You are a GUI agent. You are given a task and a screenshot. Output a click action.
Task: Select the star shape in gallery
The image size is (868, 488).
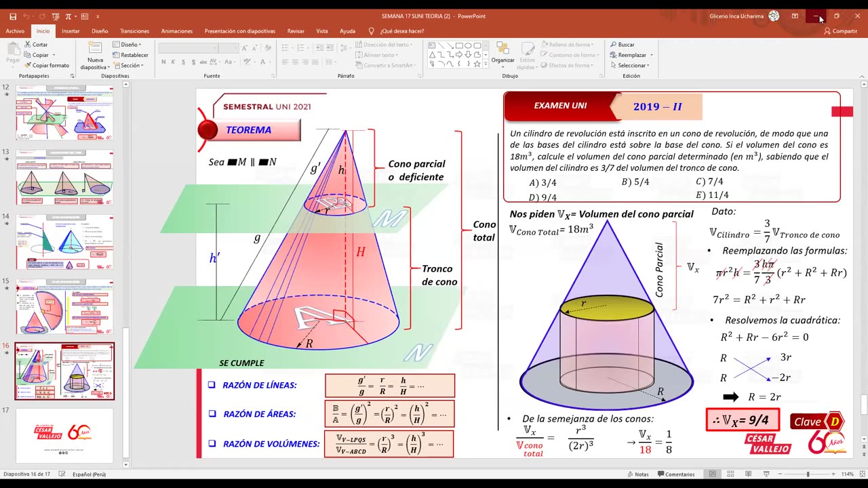click(477, 63)
